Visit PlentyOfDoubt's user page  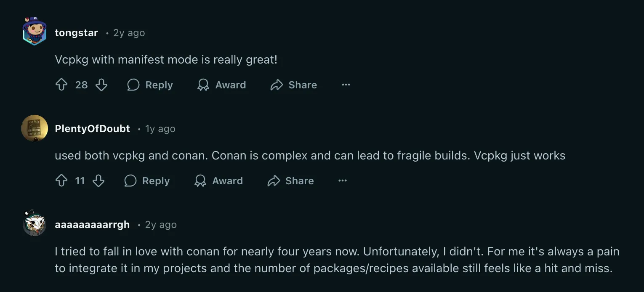pos(92,129)
